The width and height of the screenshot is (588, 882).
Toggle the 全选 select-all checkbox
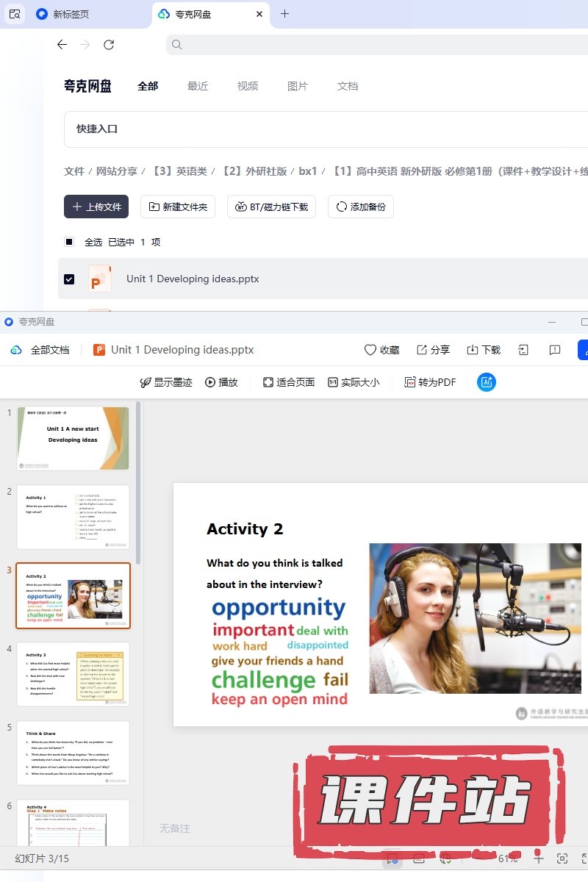click(x=69, y=242)
